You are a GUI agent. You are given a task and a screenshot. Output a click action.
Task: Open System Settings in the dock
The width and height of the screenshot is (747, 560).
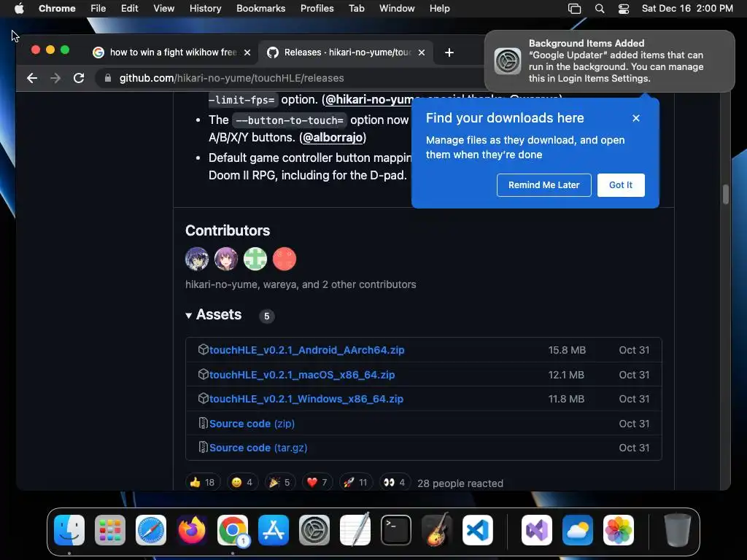point(314,530)
